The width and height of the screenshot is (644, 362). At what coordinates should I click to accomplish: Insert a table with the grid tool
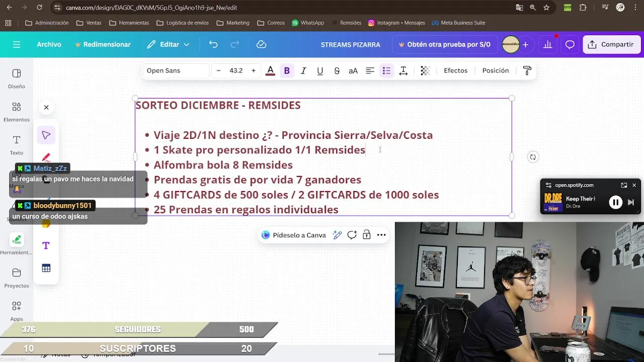(46, 268)
